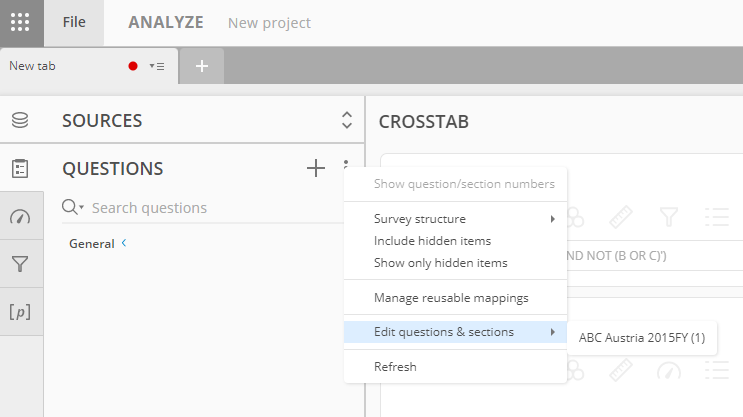Add a new question with plus icon

316,168
